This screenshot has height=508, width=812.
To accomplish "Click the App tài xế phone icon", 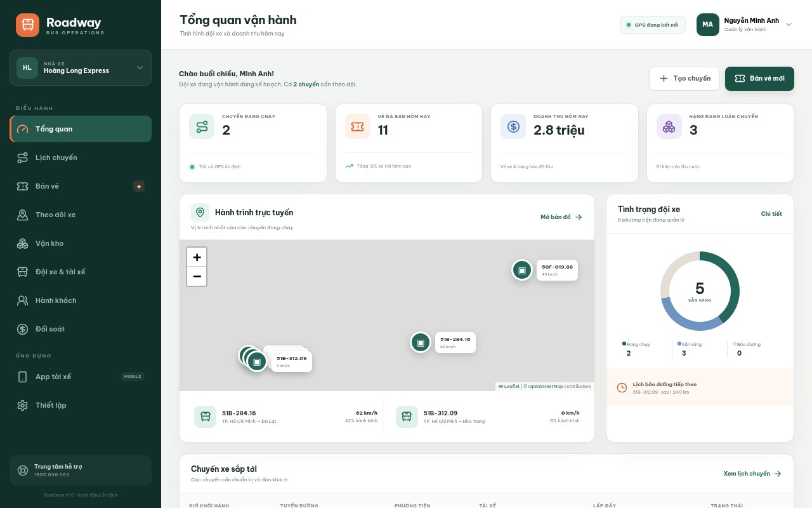I will pos(23,377).
